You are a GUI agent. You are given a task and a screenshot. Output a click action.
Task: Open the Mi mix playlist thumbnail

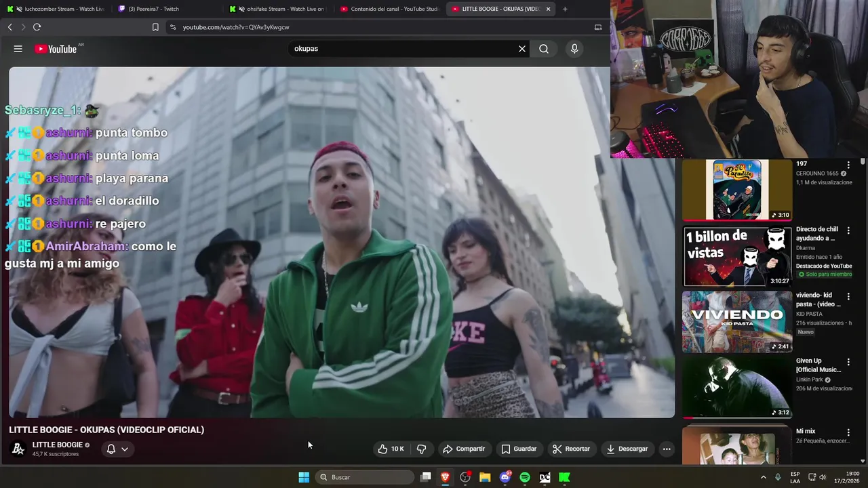click(737, 446)
